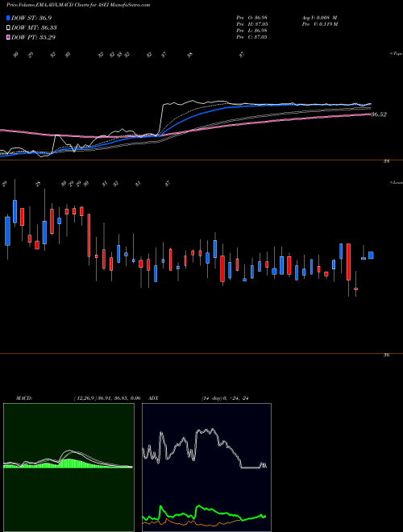Screen dimensions: 403x532
Task: Click the 'Pre V: 0.119 M' volume text
Action: 319,24
